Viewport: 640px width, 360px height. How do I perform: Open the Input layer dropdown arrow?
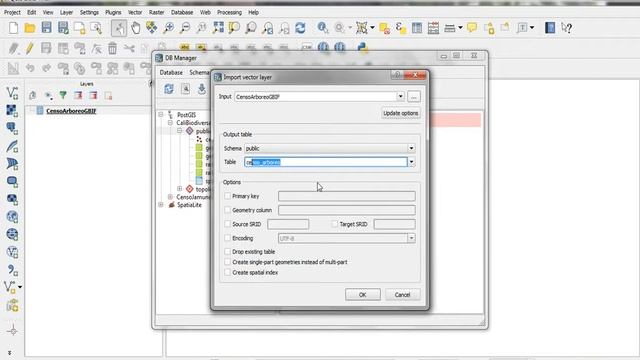pyautogui.click(x=400, y=97)
